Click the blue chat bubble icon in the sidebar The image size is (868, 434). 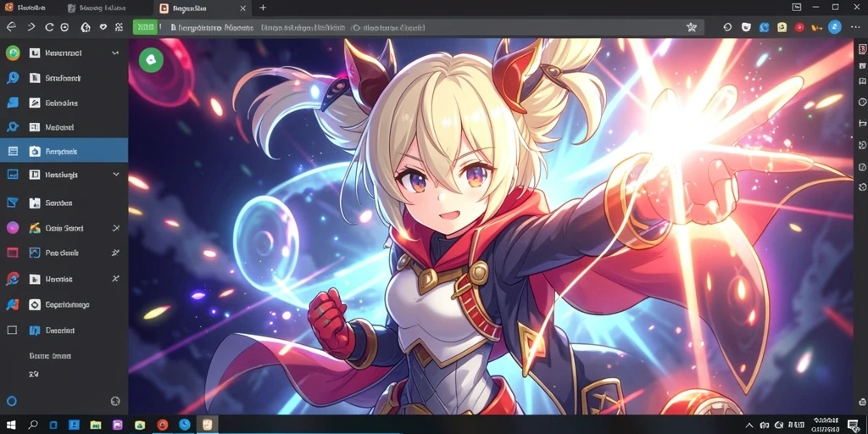[x=12, y=103]
